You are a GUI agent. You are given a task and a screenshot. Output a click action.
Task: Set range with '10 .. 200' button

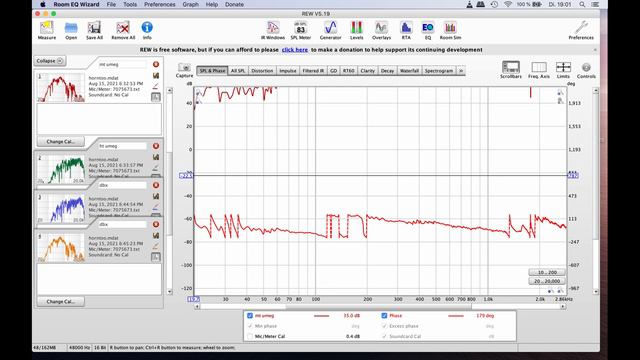(x=547, y=272)
